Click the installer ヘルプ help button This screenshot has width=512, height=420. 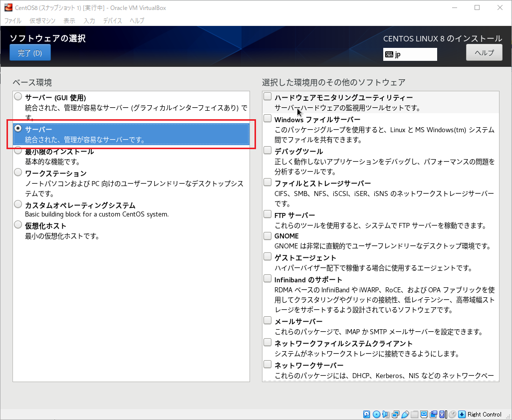click(x=484, y=52)
